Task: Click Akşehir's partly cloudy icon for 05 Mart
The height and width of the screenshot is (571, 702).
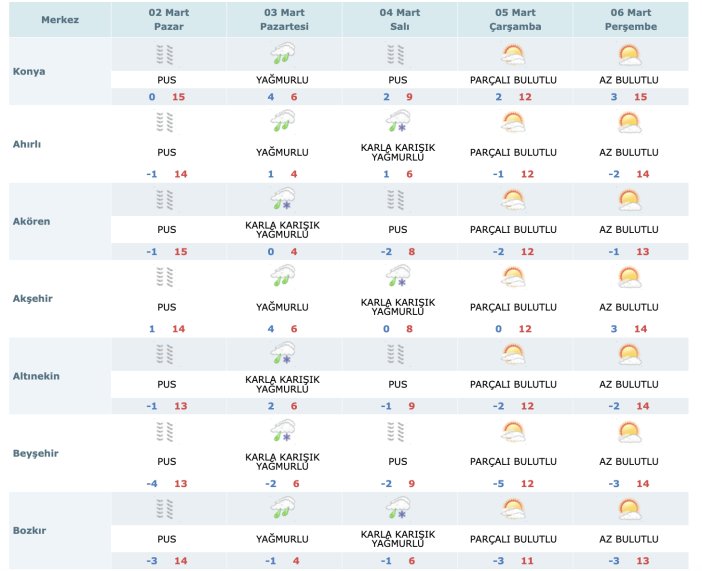Action: tap(513, 277)
